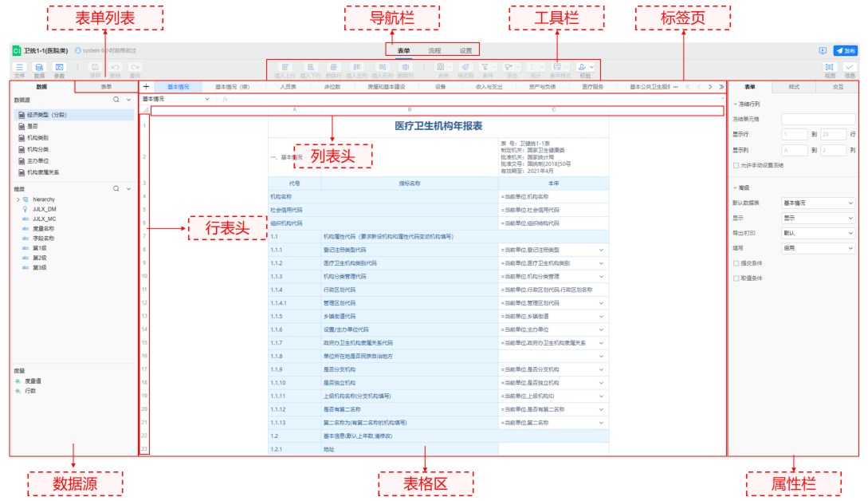Click the 参数 (Parameters) toolbar icon
This screenshot has height=501, width=868.
coord(59,68)
